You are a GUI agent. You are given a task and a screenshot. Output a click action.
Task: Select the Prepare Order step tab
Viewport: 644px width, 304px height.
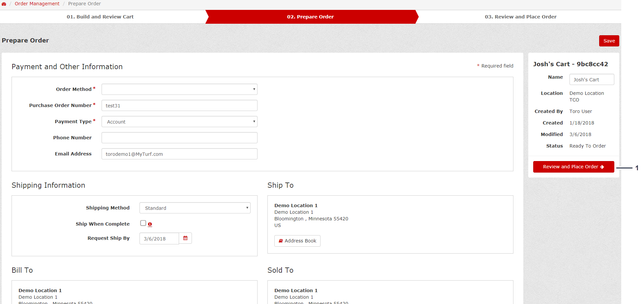pyautogui.click(x=310, y=17)
